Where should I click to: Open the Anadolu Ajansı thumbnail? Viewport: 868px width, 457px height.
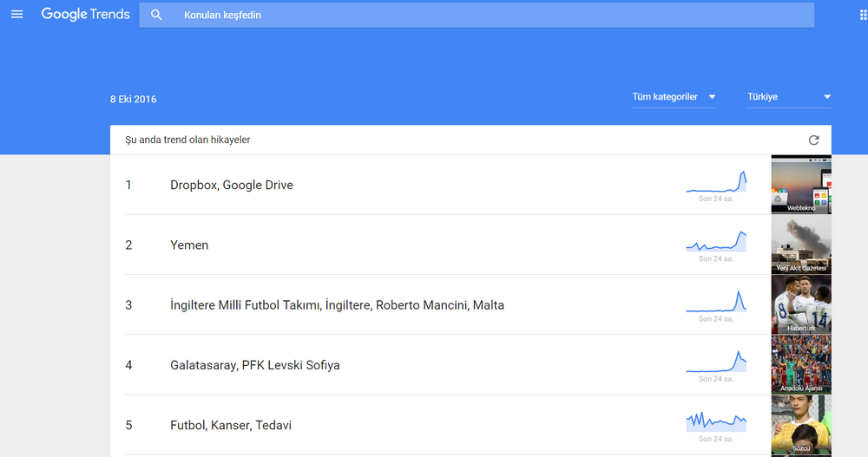tap(801, 364)
